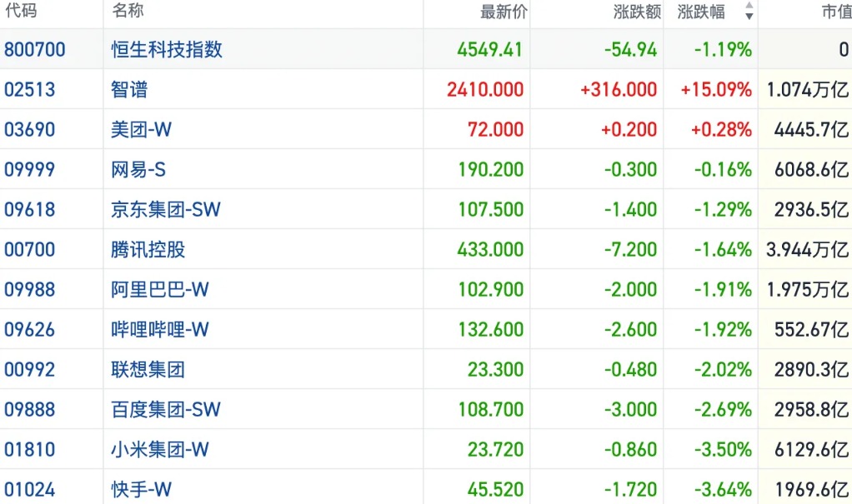
Task: Select the price 132.600
Action: (x=491, y=330)
